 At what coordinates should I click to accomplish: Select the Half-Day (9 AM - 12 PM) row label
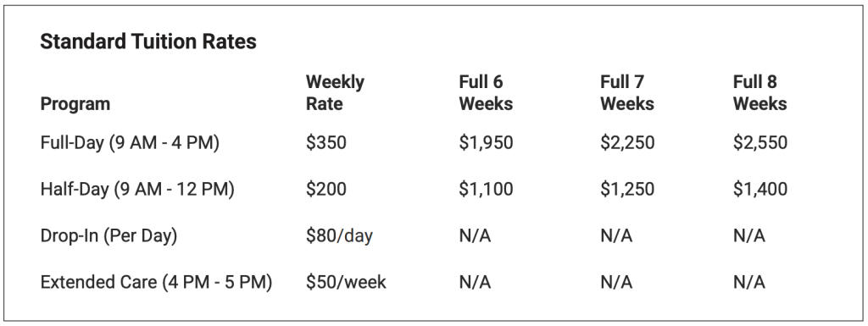(137, 190)
